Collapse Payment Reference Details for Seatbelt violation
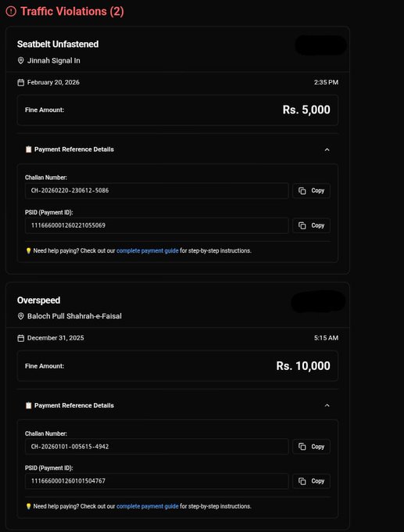The image size is (404, 532). 327,149
